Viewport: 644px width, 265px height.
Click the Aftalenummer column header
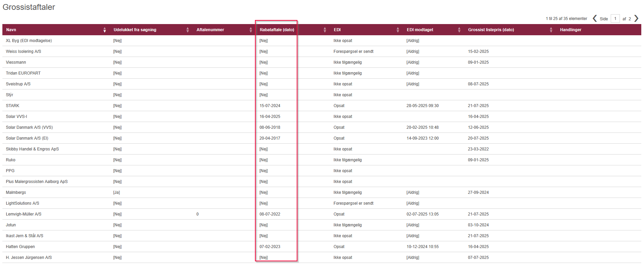point(210,30)
